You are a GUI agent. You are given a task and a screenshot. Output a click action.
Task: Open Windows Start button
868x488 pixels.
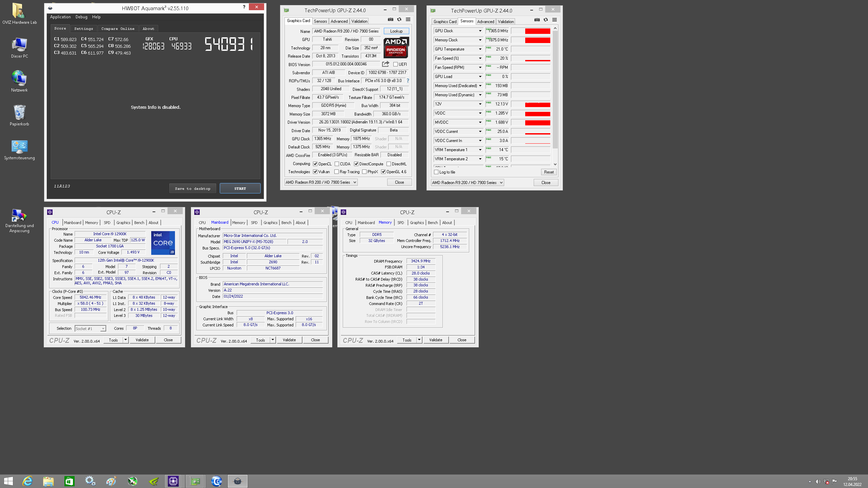pos(8,481)
